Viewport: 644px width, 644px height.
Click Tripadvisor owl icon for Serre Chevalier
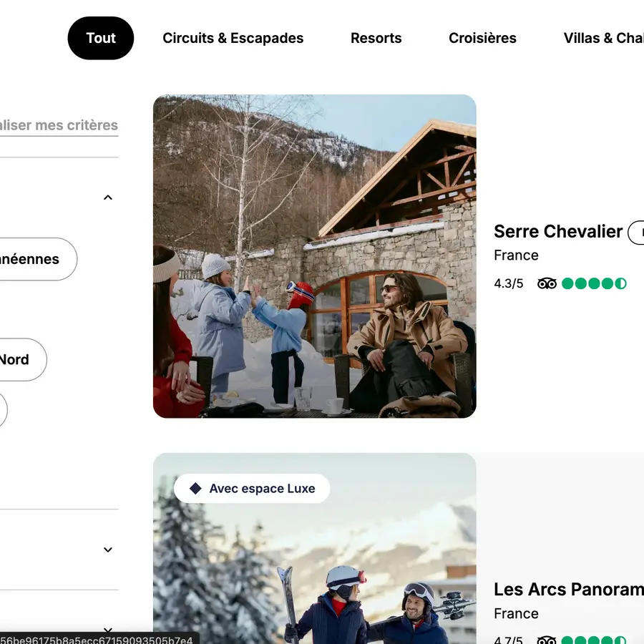[x=547, y=283]
